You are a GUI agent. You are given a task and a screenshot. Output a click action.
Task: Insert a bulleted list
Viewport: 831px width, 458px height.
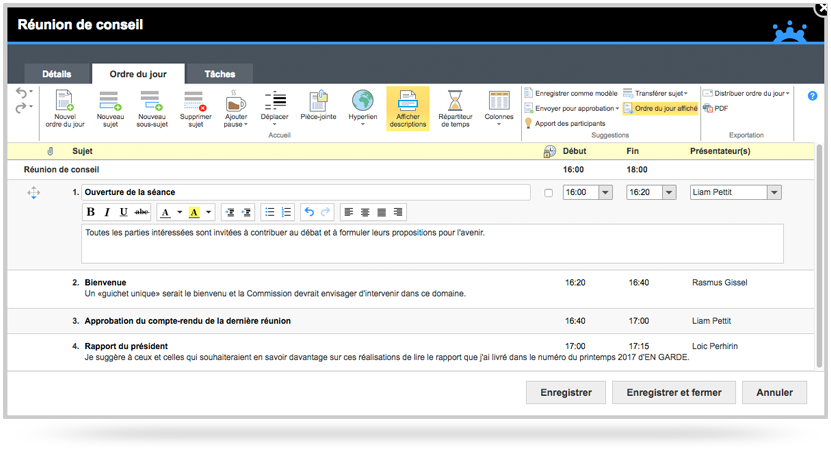(x=270, y=212)
